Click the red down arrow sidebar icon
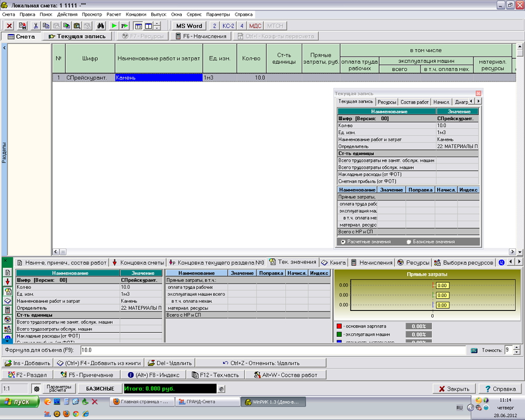The image size is (525, 420). 8,282
